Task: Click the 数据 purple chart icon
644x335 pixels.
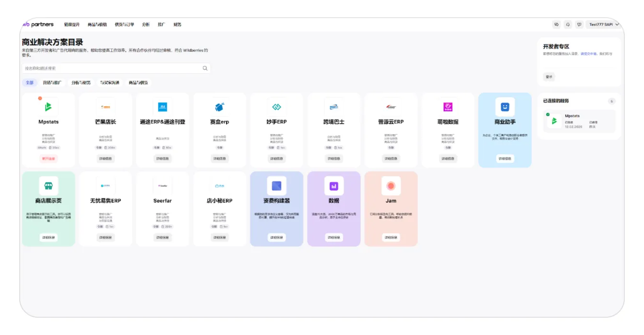Action: point(334,186)
